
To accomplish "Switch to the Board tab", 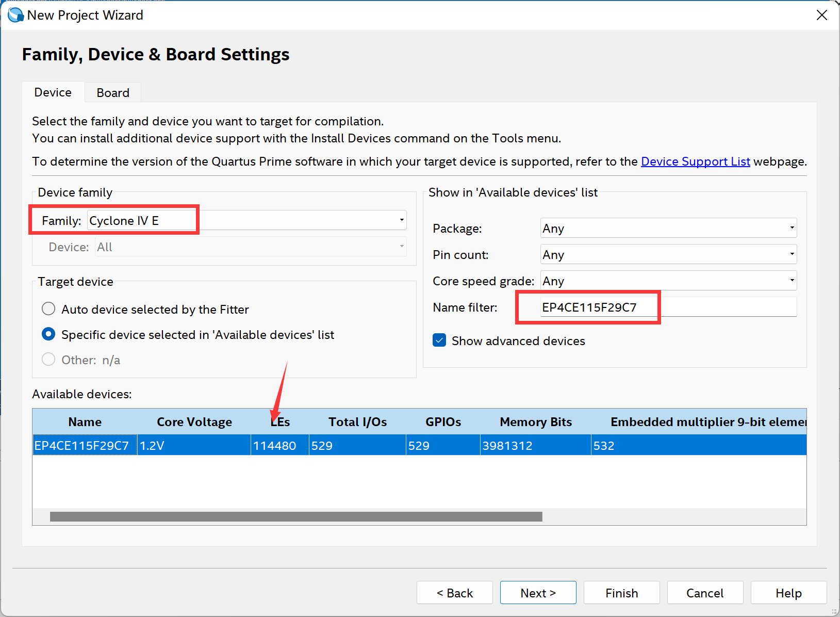I will click(x=113, y=92).
